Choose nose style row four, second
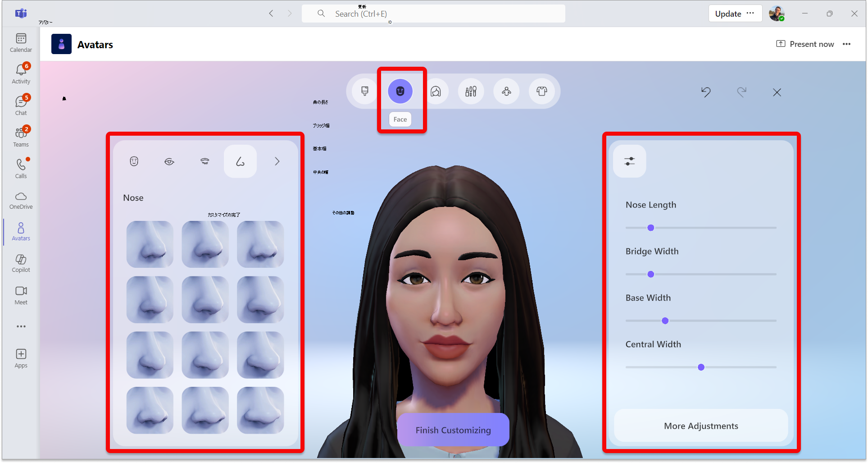 tap(205, 410)
